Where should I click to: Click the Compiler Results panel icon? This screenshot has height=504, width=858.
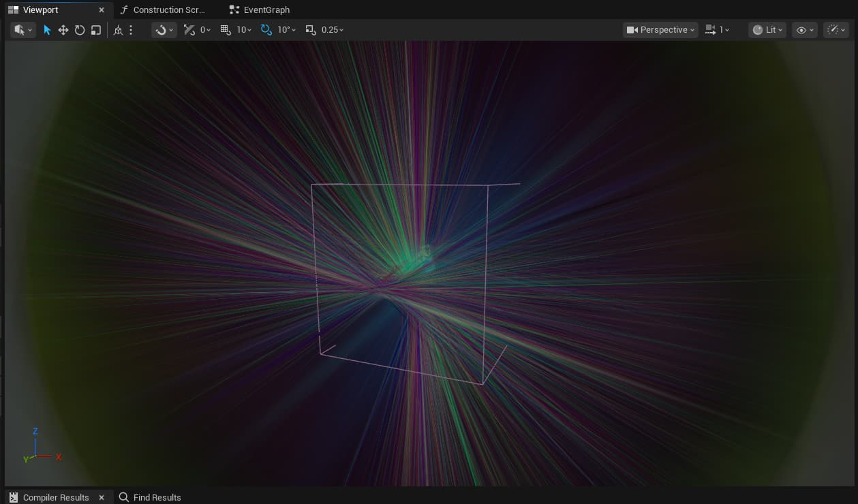[14, 497]
